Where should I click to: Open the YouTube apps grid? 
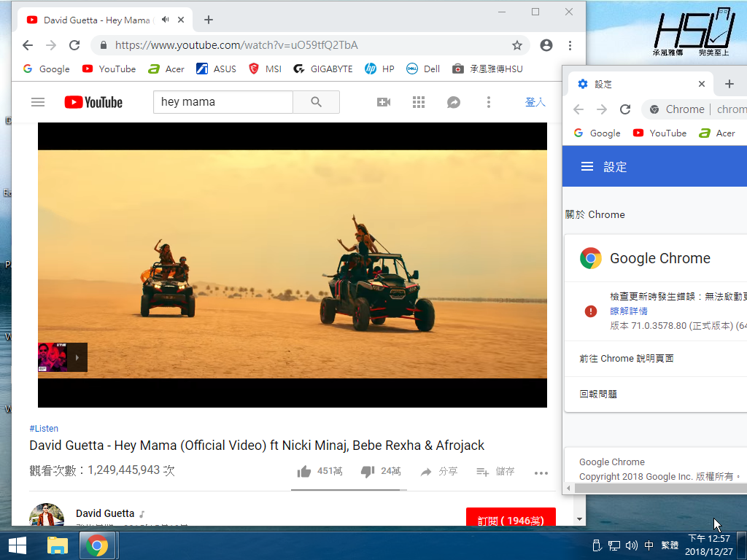point(419,102)
